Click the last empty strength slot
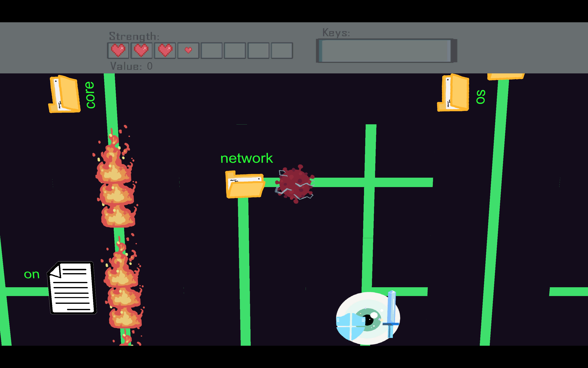The image size is (588, 368). [282, 51]
